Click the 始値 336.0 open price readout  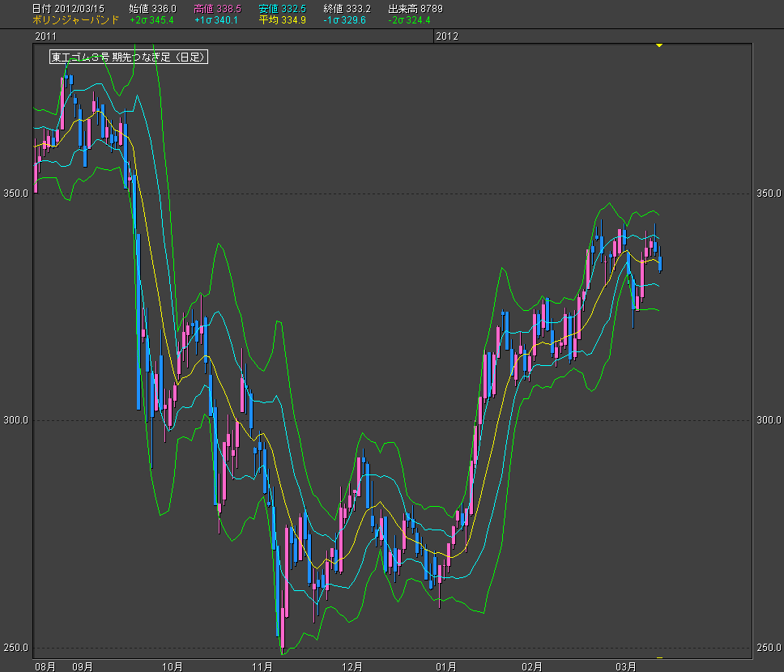point(152,8)
